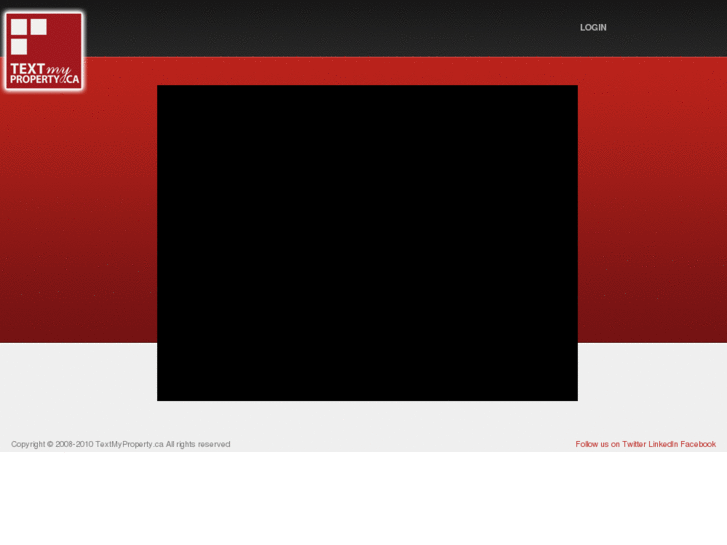Open the LOGIN page
727x545 pixels.
pos(593,27)
